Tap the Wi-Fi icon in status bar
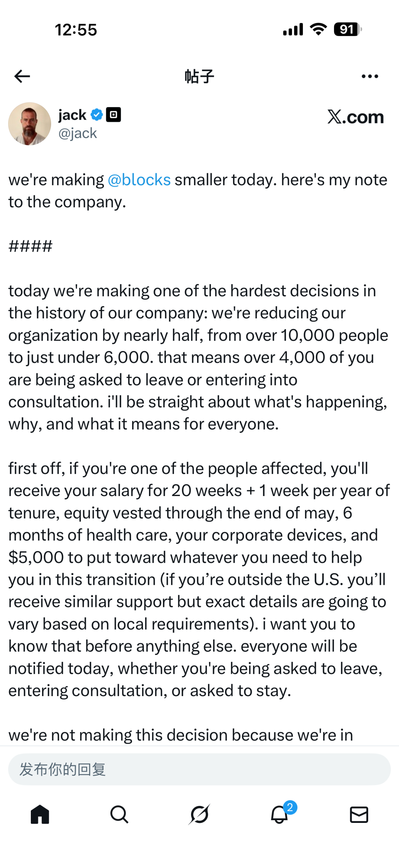 click(x=319, y=29)
